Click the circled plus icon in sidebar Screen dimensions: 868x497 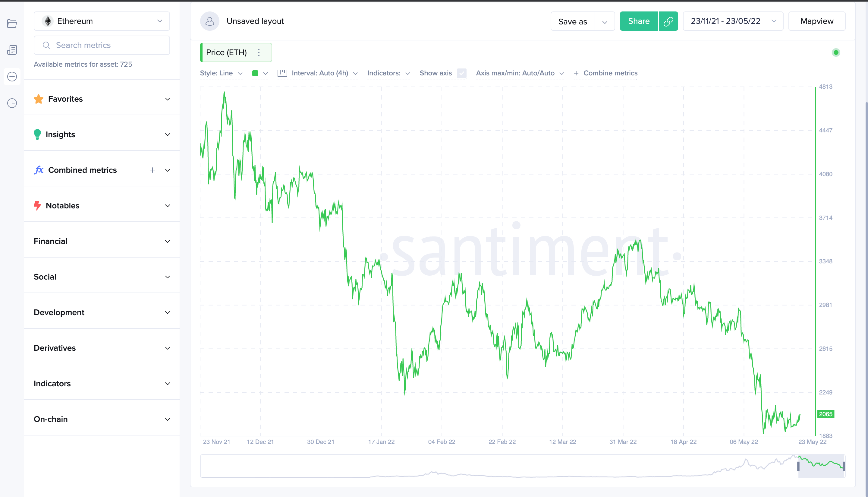coord(12,77)
